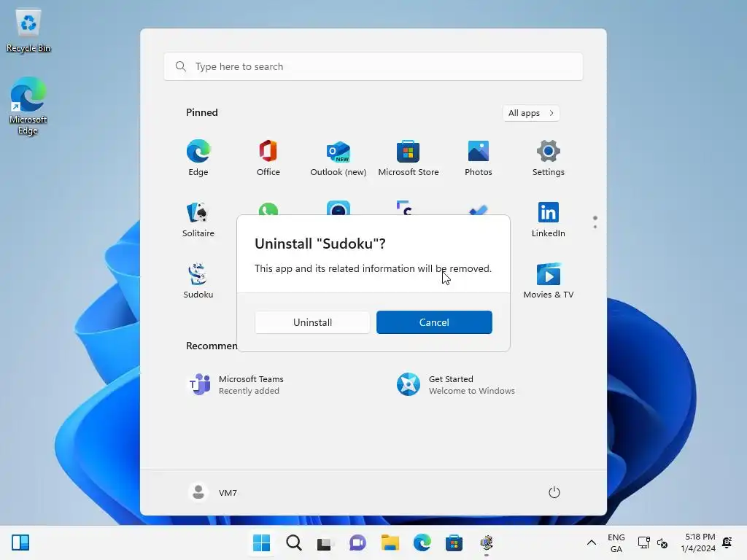Open ENG GA language switcher

click(x=616, y=542)
